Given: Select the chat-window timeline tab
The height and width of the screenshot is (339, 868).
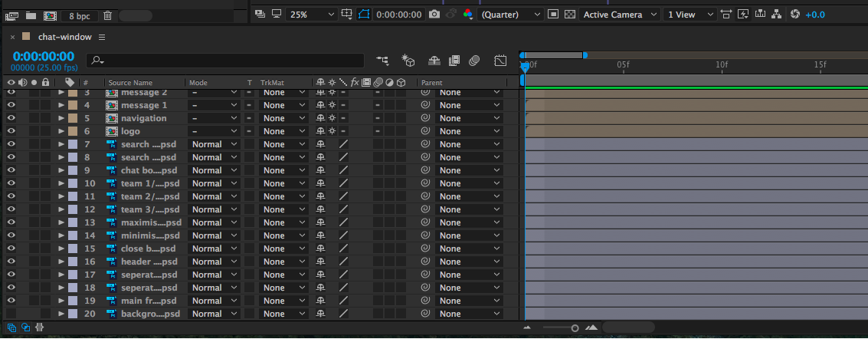Looking at the screenshot, I should point(64,37).
